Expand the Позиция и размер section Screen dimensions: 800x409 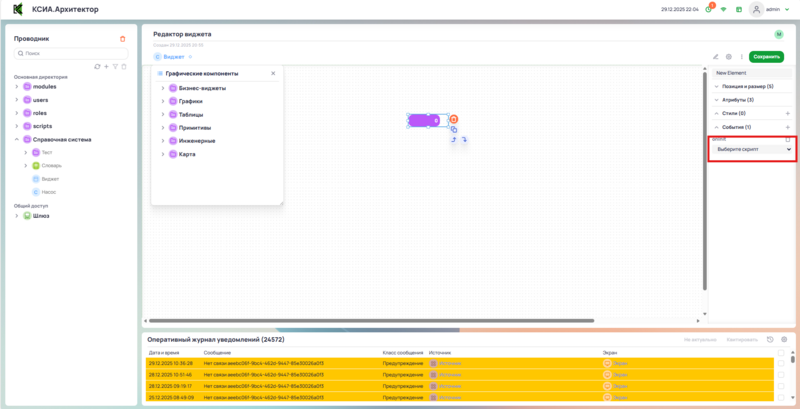tap(717, 87)
